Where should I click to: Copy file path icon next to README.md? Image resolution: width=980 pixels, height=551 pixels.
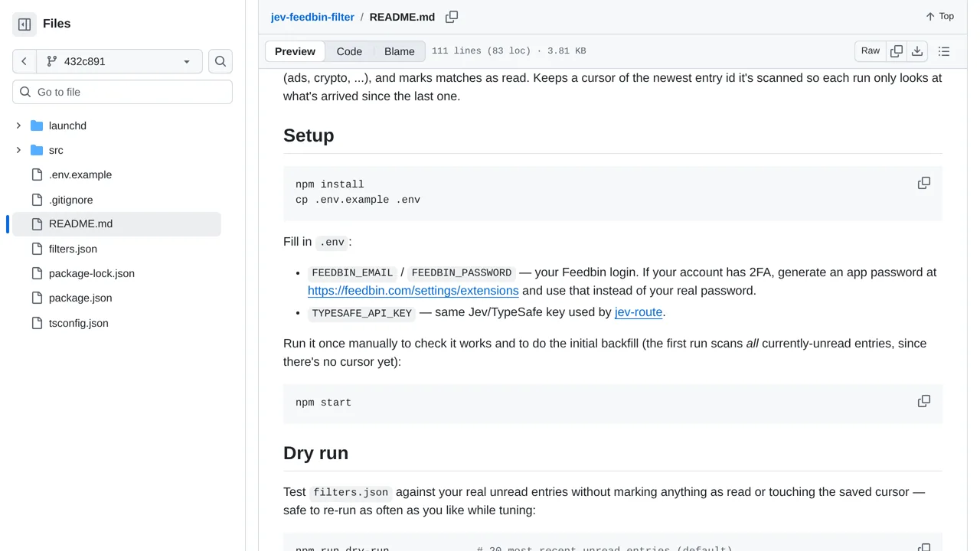pyautogui.click(x=452, y=17)
